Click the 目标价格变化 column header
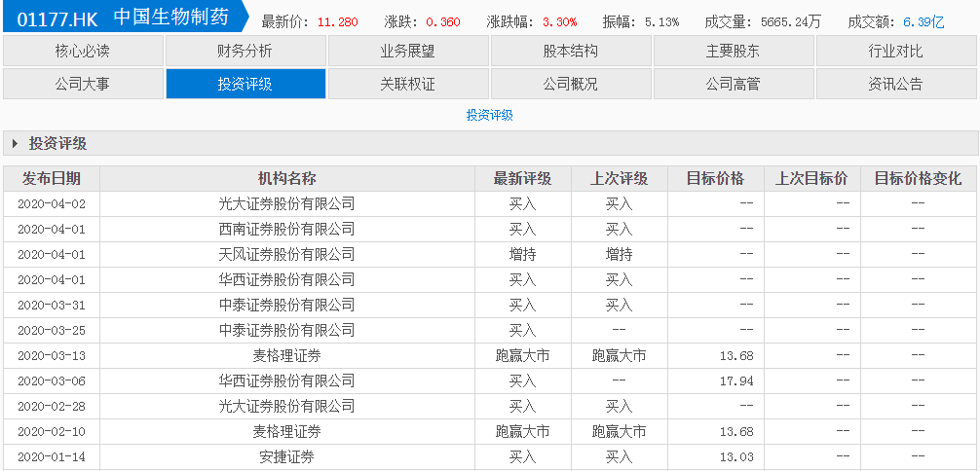The height and width of the screenshot is (471, 980). pos(918,179)
